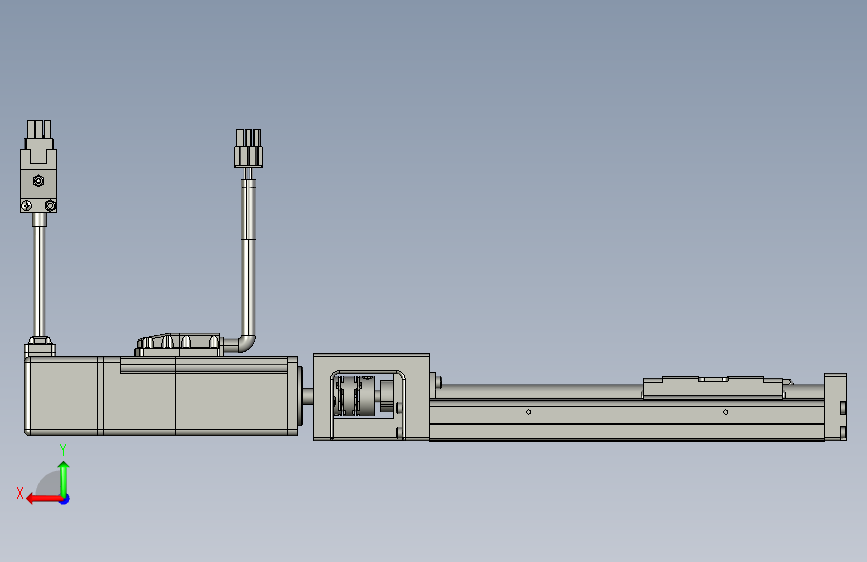This screenshot has width=867, height=562.
Task: Select the slider carriage on the linear actuator rail
Action: tap(713, 387)
